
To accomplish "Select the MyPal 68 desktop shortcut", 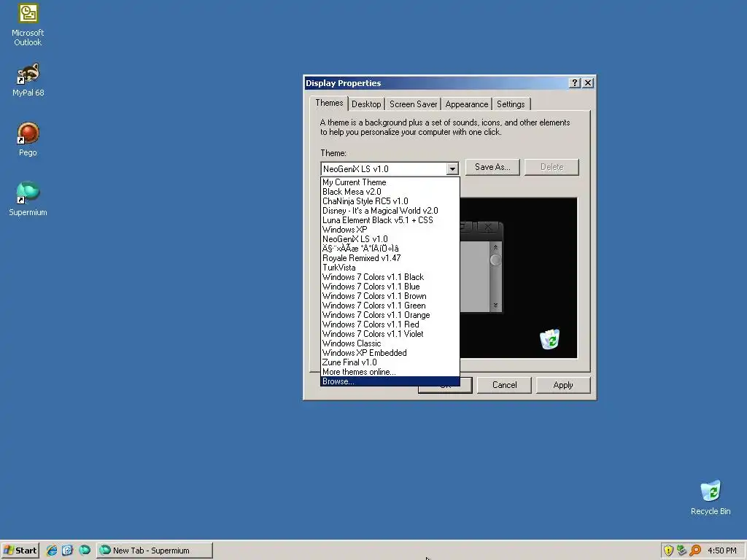I will [x=28, y=80].
